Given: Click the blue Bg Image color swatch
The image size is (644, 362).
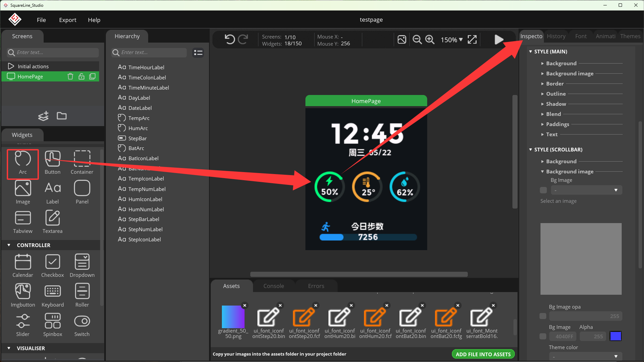Looking at the screenshot, I should pyautogui.click(x=615, y=336).
